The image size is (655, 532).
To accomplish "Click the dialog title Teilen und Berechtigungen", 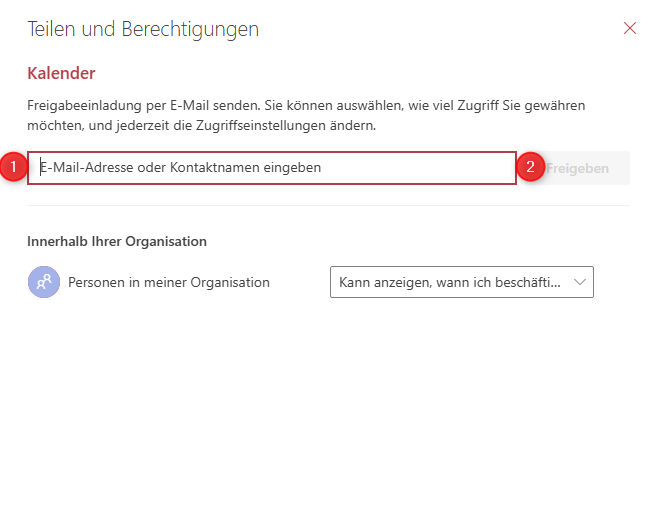I will tap(143, 29).
